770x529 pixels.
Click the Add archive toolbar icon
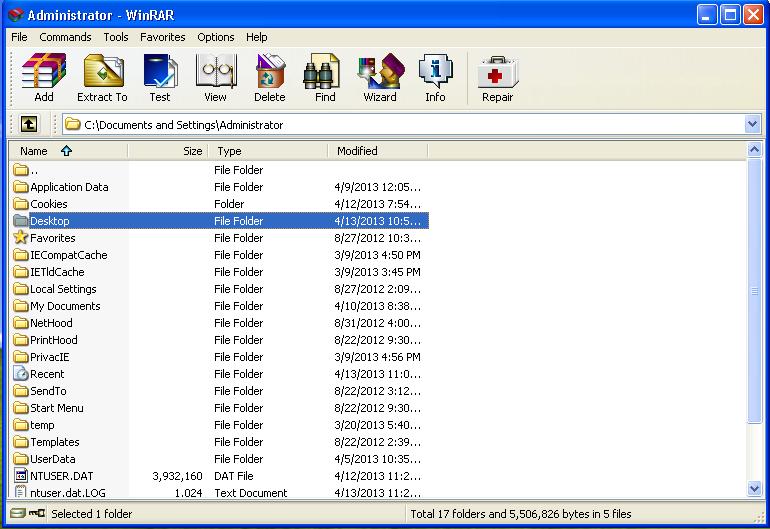44,71
